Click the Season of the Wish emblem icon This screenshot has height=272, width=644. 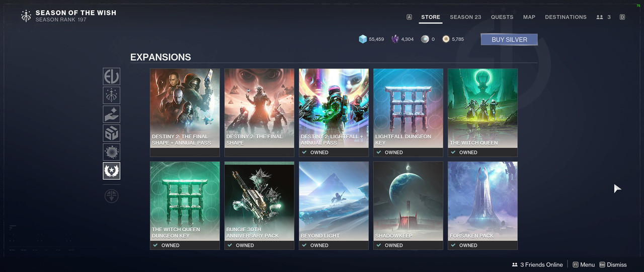tap(26, 16)
